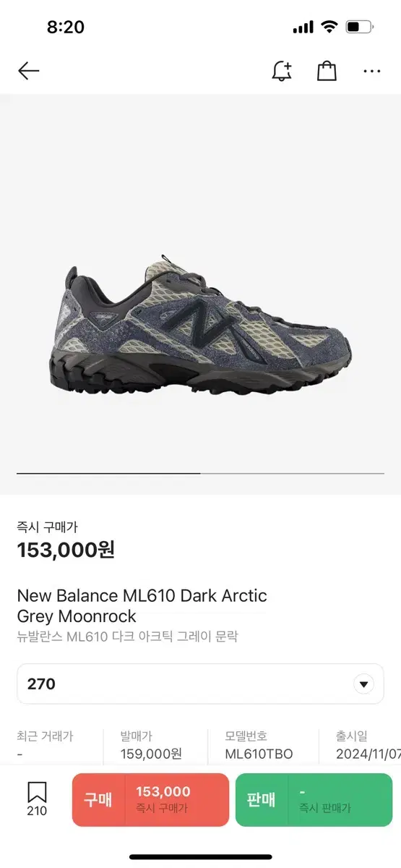This screenshot has width=401, height=868.
Task: Open the New Balance ML610 product title
Action: click(142, 606)
